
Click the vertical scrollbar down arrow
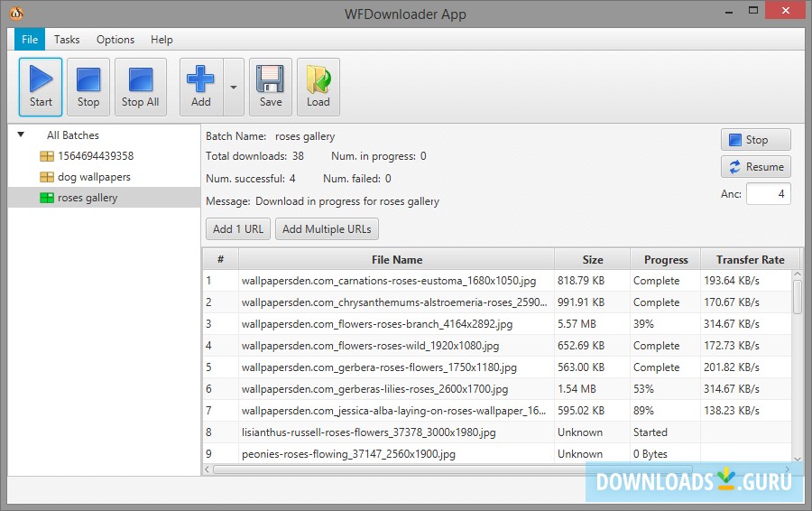[798, 459]
